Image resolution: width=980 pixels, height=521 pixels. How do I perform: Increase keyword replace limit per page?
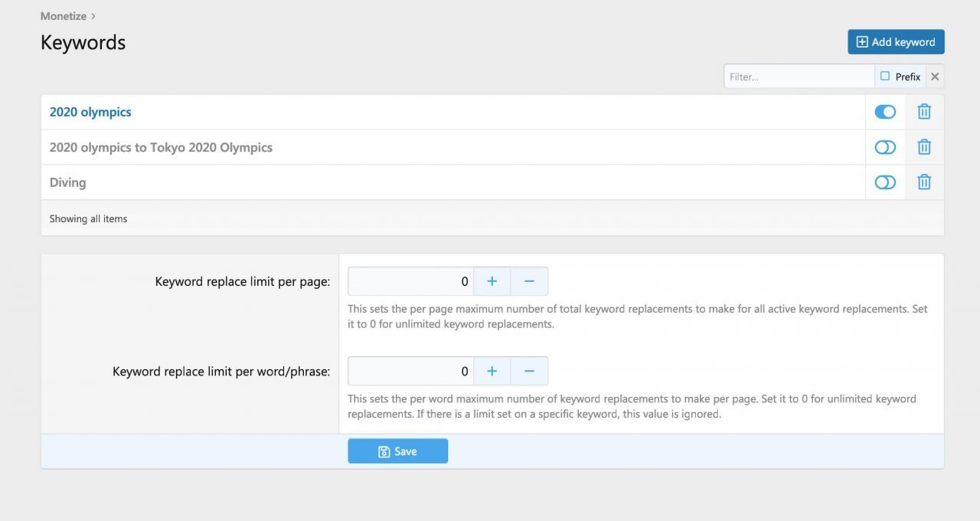pos(492,281)
